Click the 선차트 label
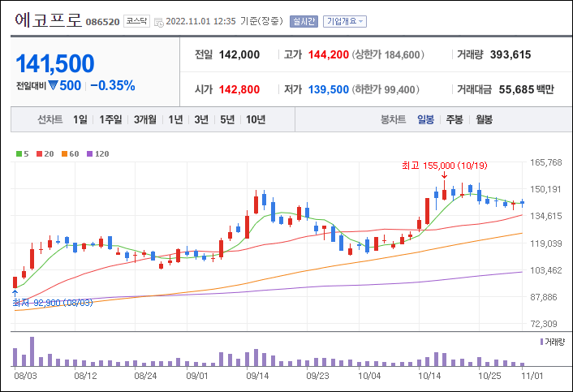Screen dimensions: 573x392 [x=50, y=119]
